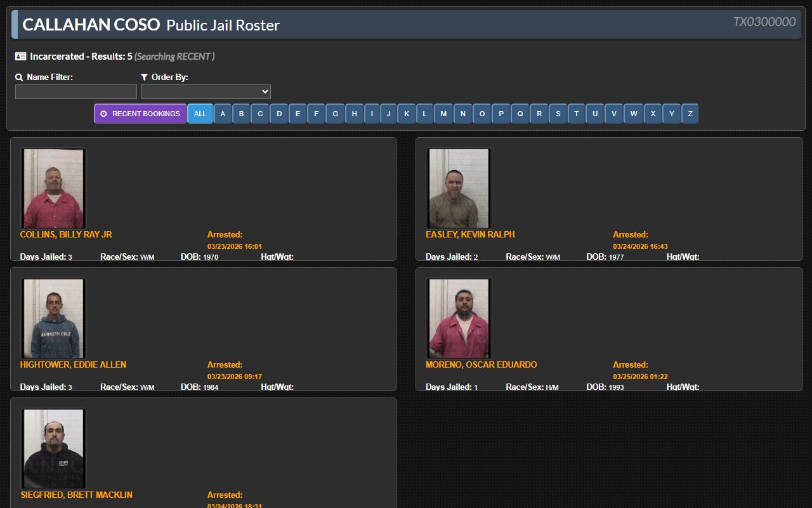
Task: Filter roster by letter J
Action: click(x=389, y=114)
